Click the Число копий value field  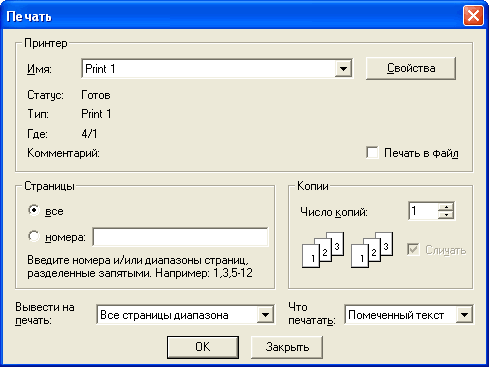(x=423, y=211)
